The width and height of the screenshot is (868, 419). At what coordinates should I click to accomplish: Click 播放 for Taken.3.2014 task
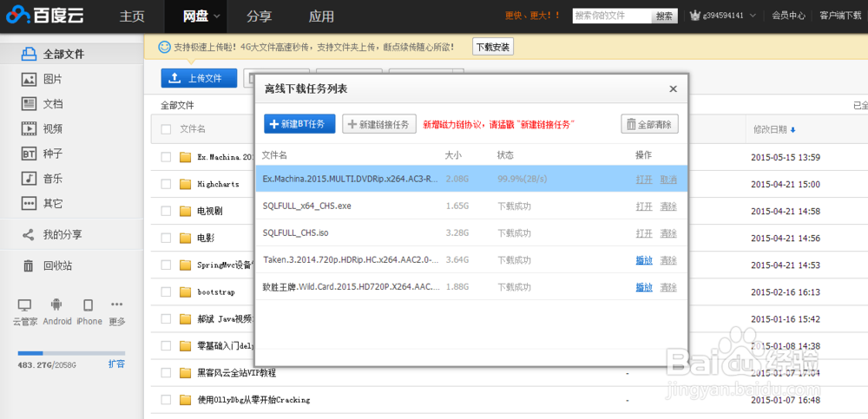pos(644,260)
